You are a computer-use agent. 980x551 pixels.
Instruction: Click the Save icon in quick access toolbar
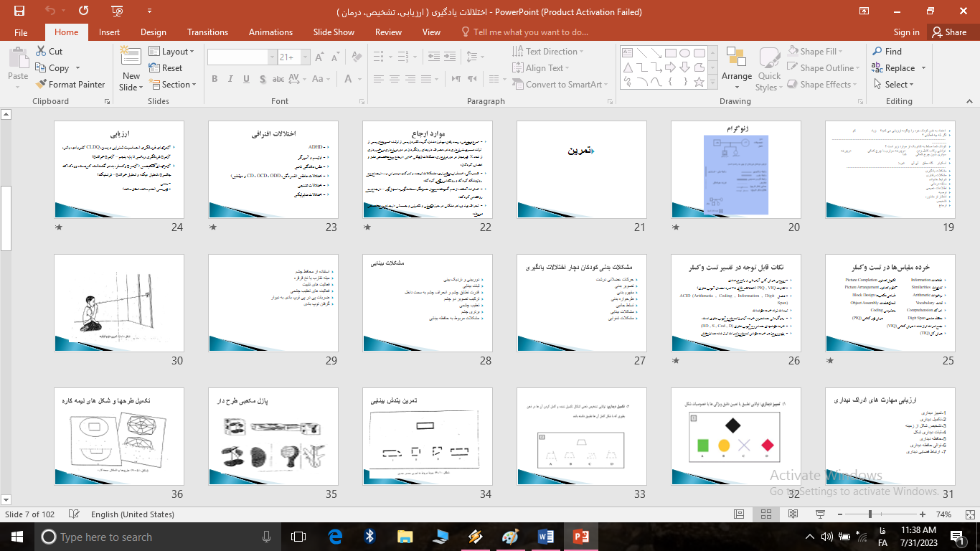[x=19, y=11]
